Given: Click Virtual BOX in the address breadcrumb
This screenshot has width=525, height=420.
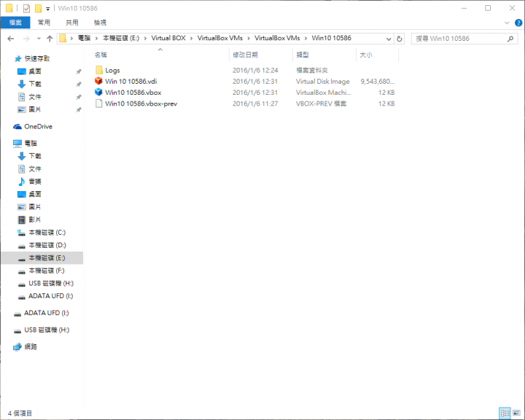Looking at the screenshot, I should [168, 38].
